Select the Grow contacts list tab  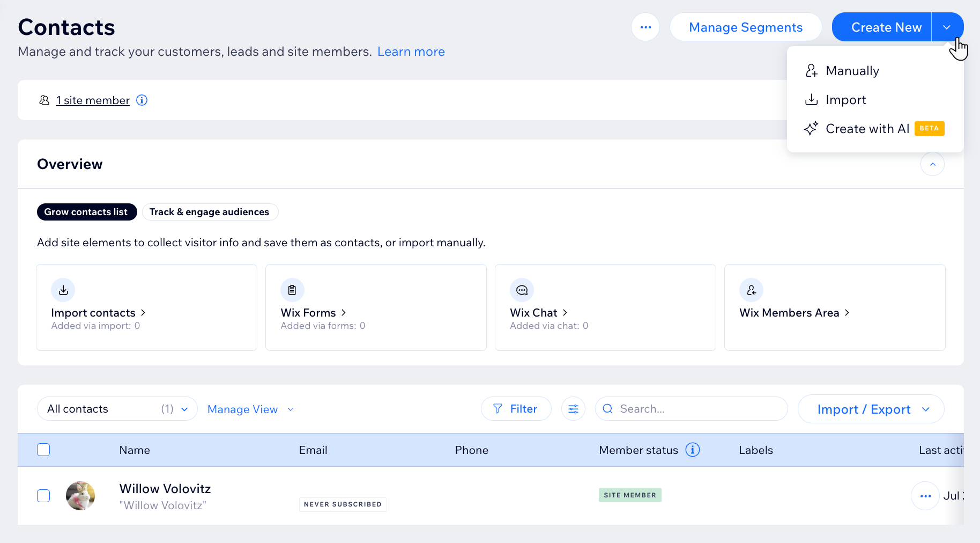(86, 212)
